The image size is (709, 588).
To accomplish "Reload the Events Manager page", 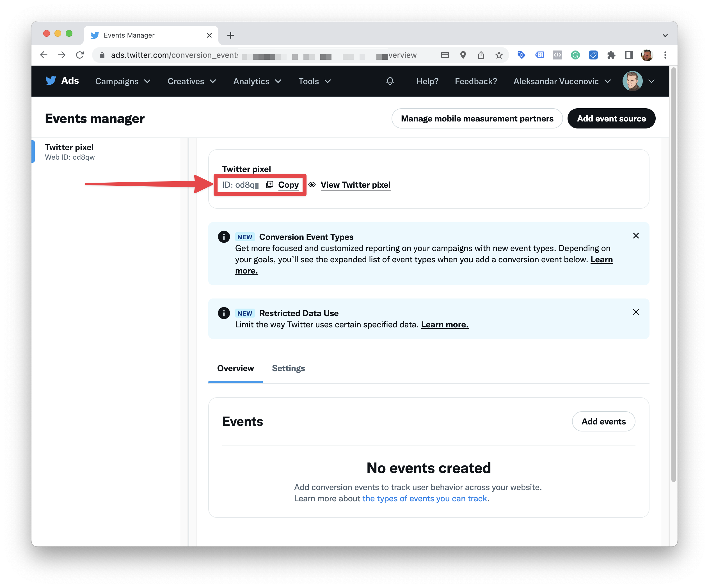I will coord(80,55).
